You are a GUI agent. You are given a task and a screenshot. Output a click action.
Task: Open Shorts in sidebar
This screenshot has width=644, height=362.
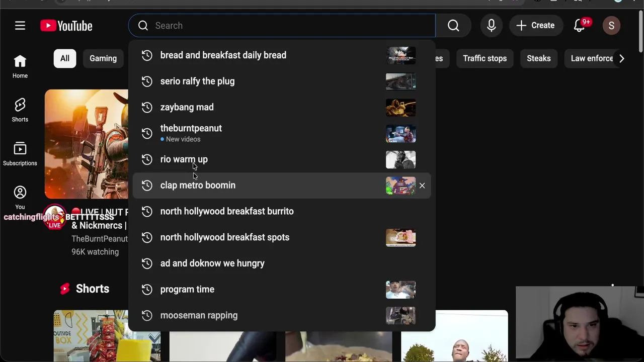(x=20, y=111)
